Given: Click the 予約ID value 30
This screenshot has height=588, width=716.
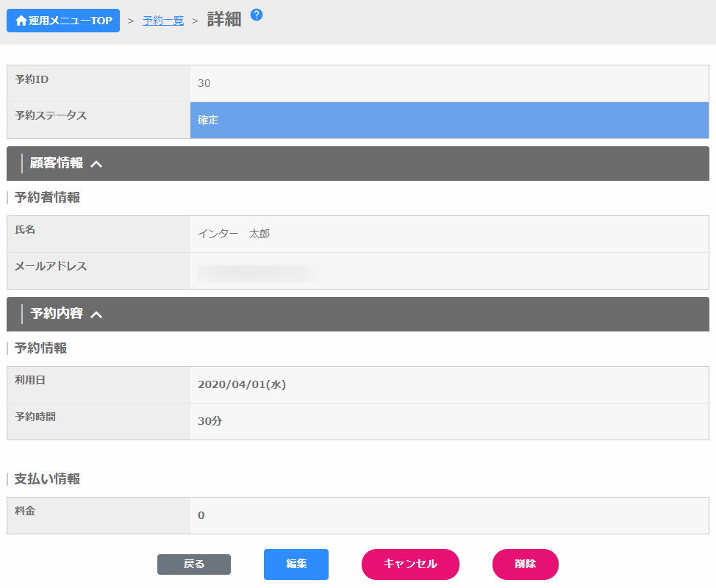Looking at the screenshot, I should [x=204, y=83].
